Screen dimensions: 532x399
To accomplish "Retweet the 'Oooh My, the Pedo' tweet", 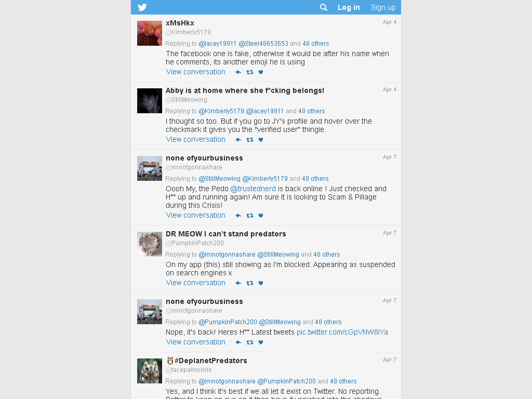I will [x=250, y=216].
